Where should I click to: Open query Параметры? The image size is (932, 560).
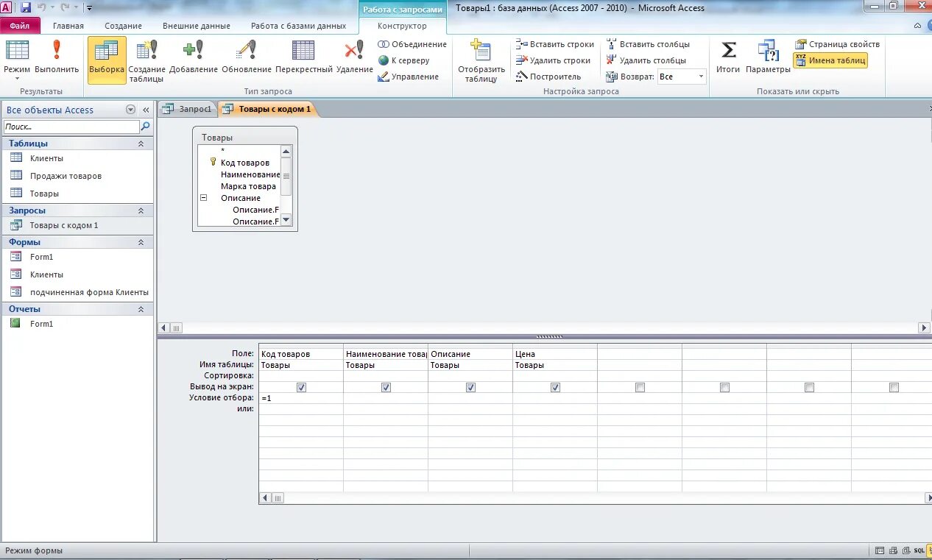pos(768,58)
